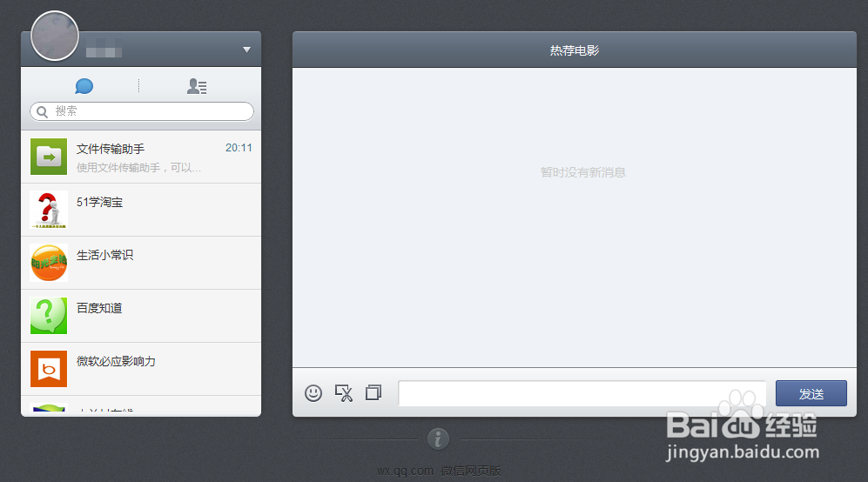Click the 文件传输助手 green folder icon

tap(49, 157)
